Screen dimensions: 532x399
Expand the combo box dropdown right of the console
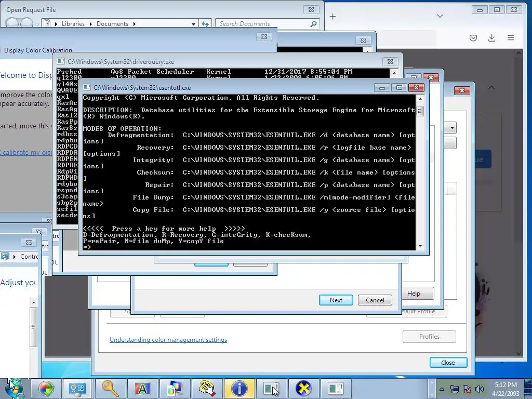tap(452, 128)
